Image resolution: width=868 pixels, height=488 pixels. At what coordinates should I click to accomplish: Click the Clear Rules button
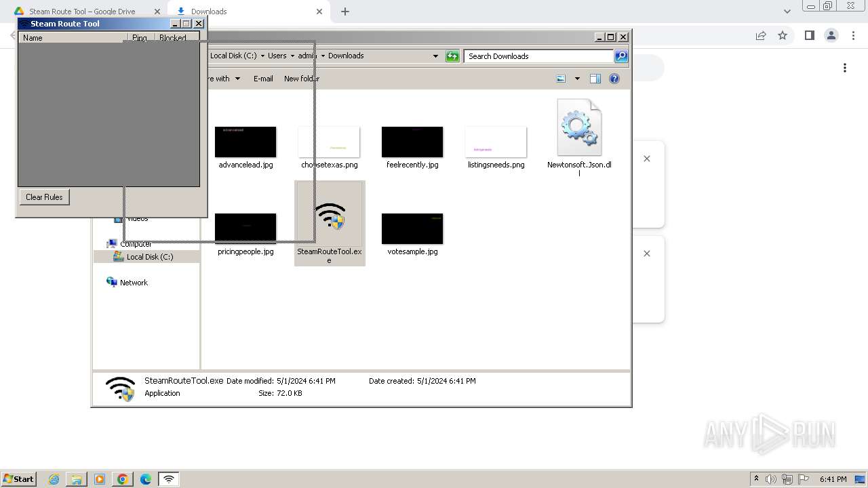pyautogui.click(x=44, y=197)
